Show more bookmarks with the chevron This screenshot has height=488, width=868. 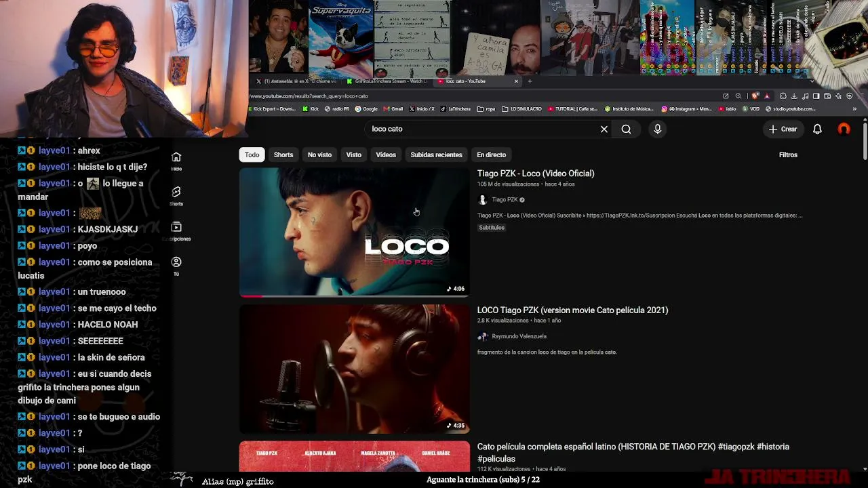tap(854, 108)
